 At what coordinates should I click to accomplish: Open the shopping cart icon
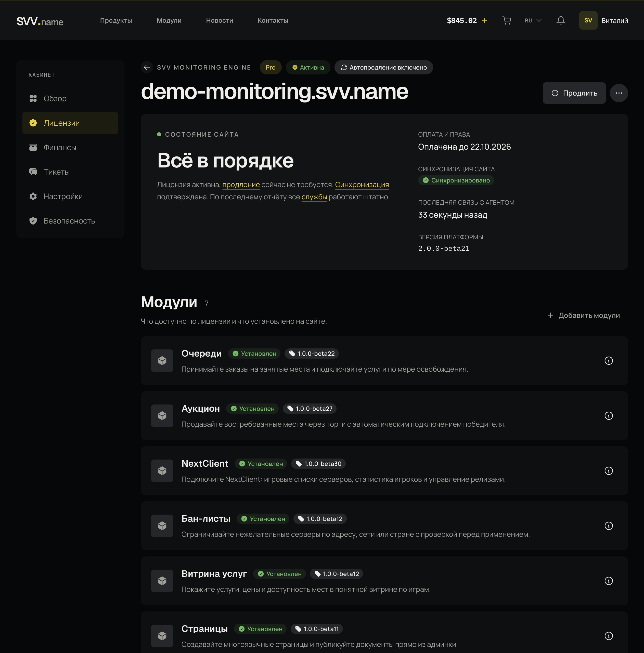click(506, 21)
